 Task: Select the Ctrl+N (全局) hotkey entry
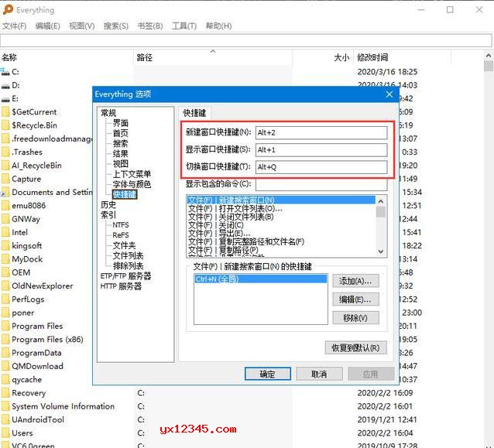pyautogui.click(x=260, y=279)
